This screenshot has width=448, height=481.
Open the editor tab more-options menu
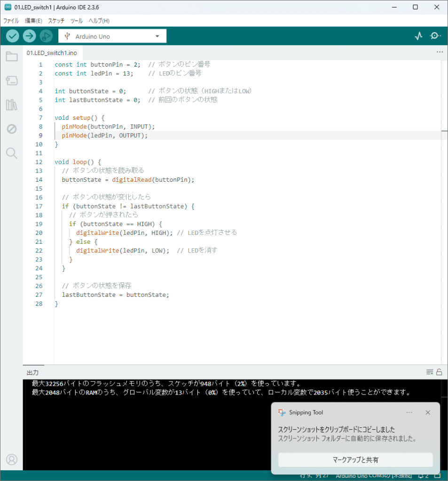[440, 52]
